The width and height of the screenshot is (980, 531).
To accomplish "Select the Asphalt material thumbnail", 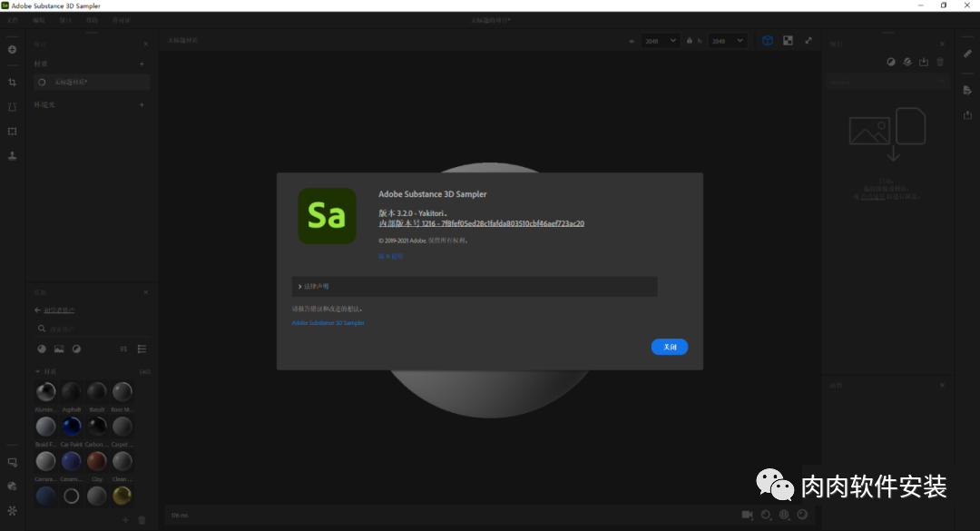I will (72, 392).
